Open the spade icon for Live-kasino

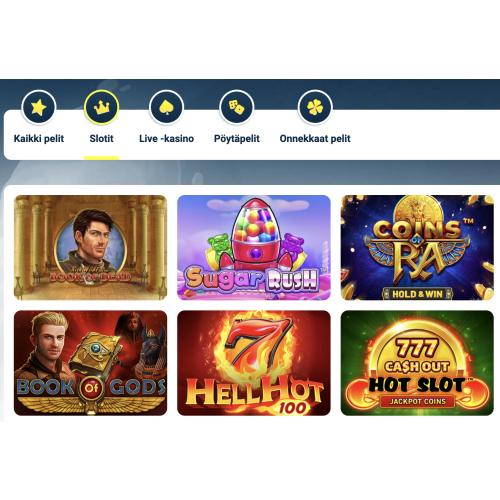tap(167, 107)
